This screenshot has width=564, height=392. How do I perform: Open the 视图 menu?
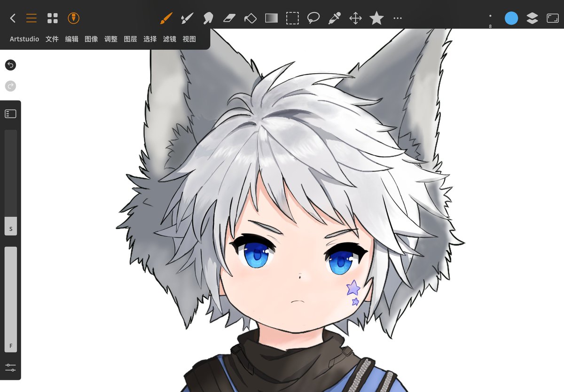click(x=189, y=39)
